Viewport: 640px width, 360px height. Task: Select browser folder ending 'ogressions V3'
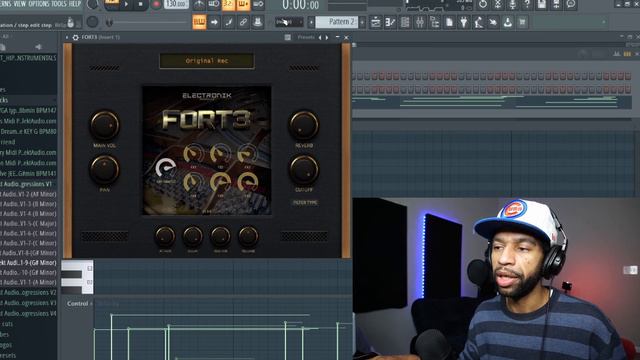(x=28, y=303)
